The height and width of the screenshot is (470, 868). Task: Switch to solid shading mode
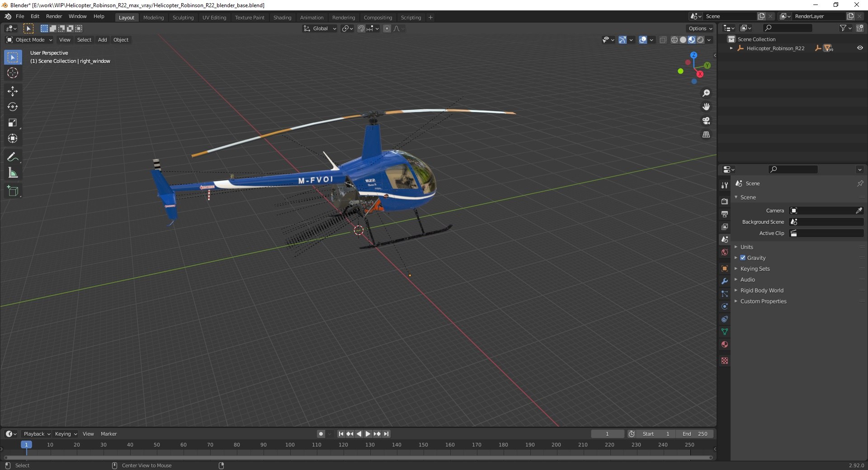pos(683,40)
